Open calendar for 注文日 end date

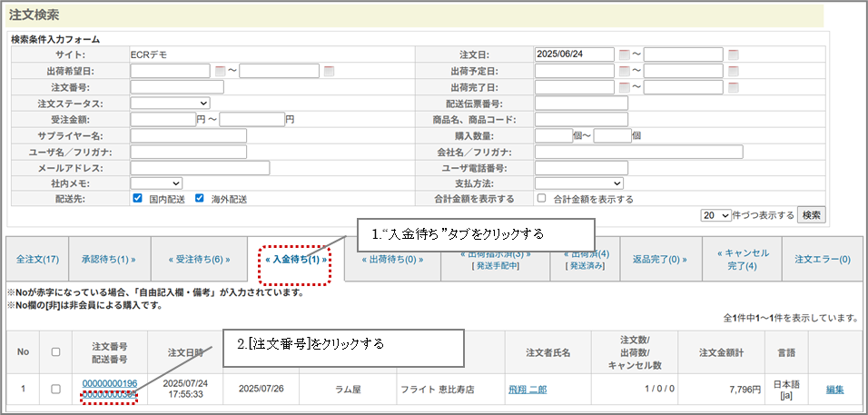[733, 54]
